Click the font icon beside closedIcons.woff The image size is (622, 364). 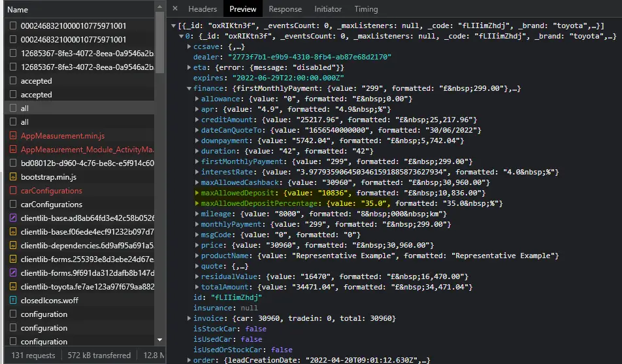point(12,301)
